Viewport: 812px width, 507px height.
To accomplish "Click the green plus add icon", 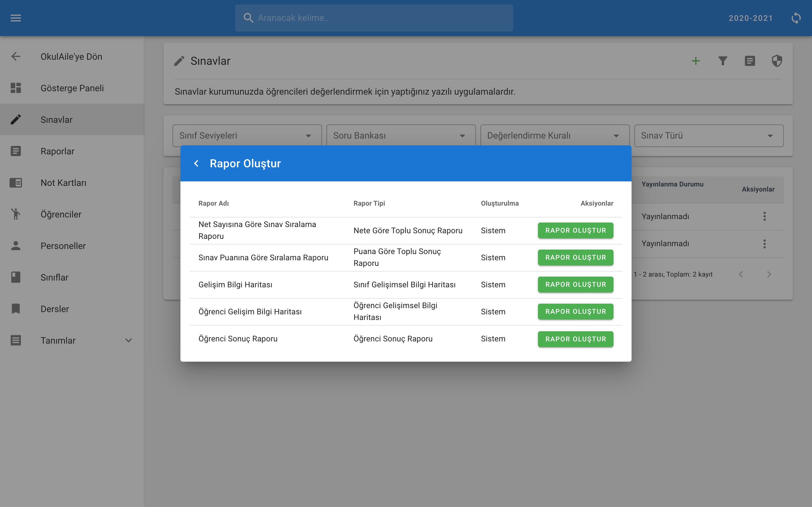I will click(696, 61).
